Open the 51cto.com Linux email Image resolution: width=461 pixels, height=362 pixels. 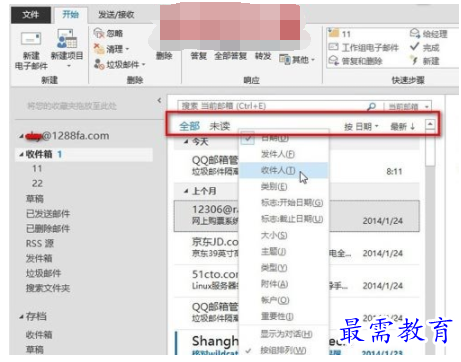[297, 281]
